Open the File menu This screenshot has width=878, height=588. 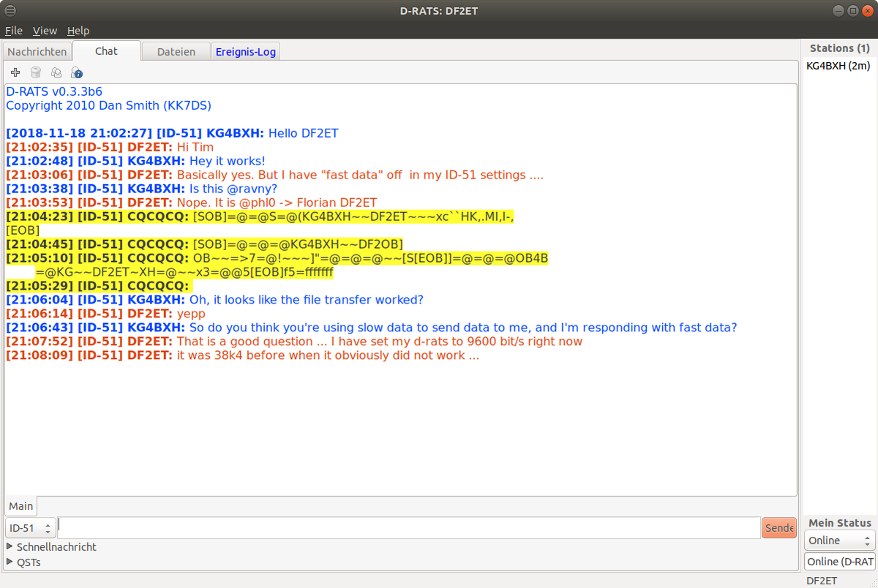[x=14, y=31]
